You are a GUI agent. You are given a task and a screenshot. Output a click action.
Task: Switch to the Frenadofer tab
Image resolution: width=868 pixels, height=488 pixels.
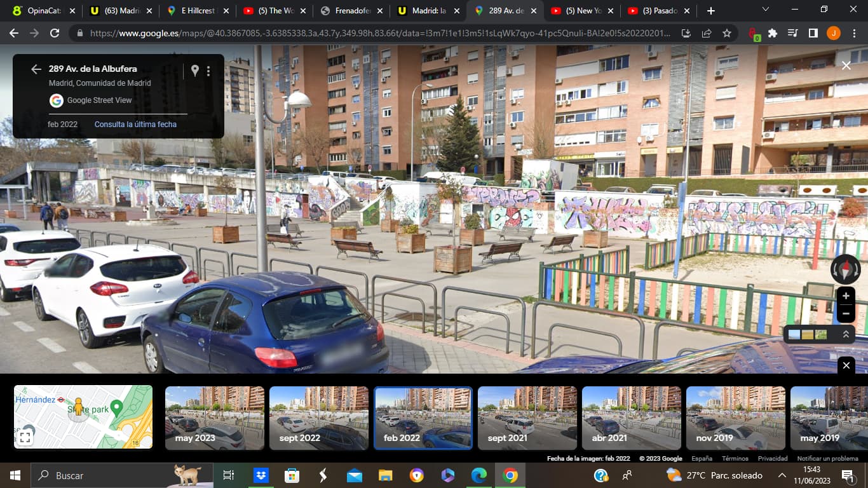pos(352,11)
